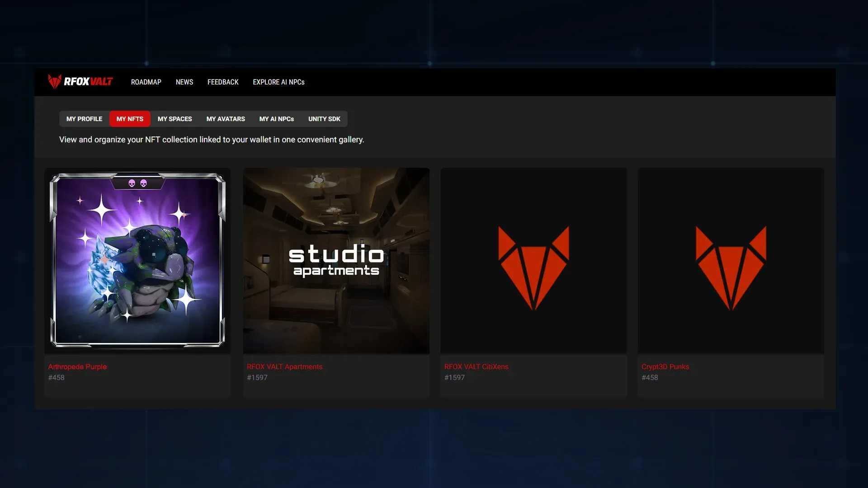The width and height of the screenshot is (868, 488).
Task: Select EXPLORE AI NPCs in navigation
Action: [x=278, y=82]
